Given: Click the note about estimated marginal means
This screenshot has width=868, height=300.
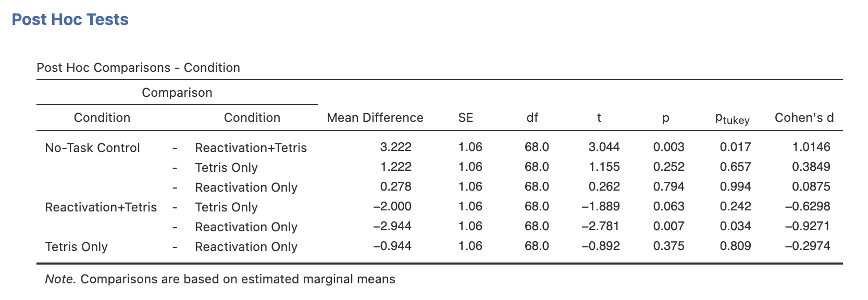Looking at the screenshot, I should (220, 279).
